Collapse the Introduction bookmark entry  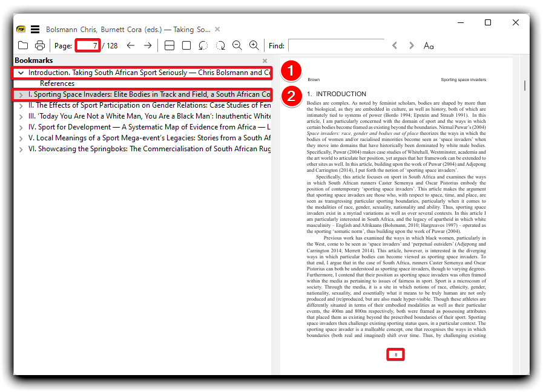pyautogui.click(x=22, y=72)
